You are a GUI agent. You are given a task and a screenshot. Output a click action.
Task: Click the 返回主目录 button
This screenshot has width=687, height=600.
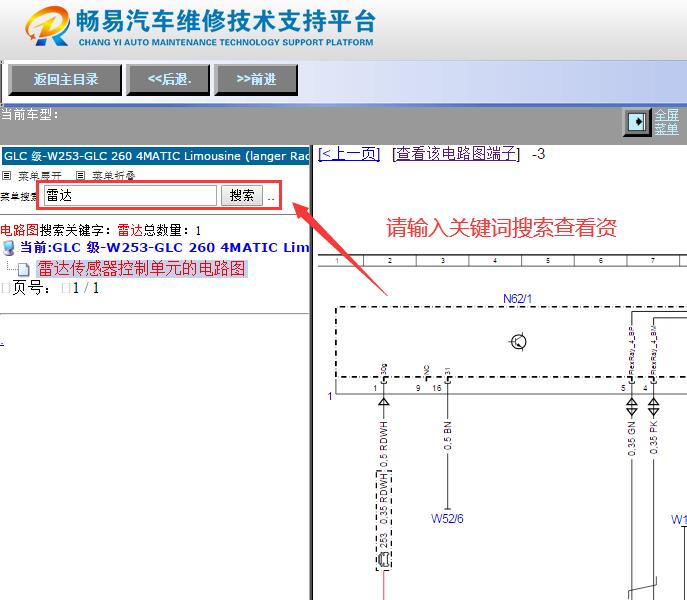pyautogui.click(x=65, y=80)
